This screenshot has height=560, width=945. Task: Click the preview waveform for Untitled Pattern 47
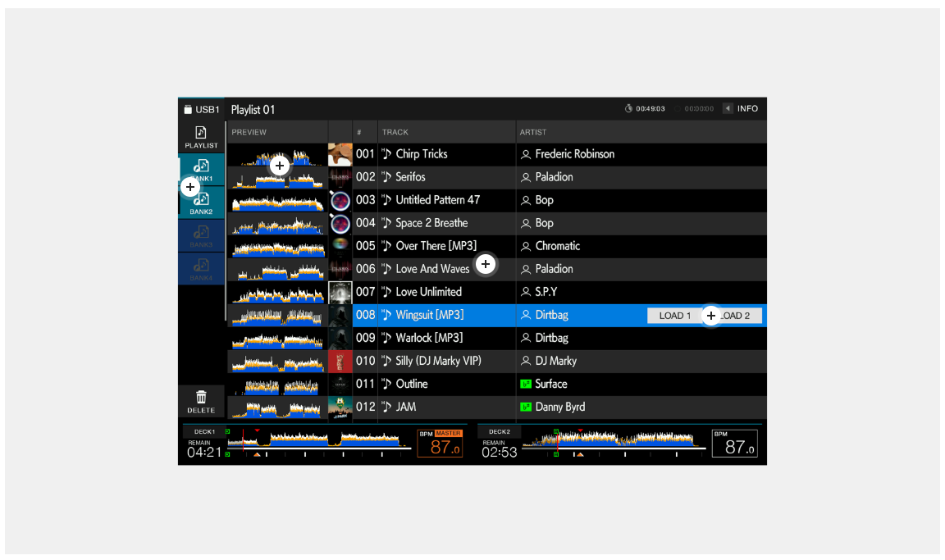(x=277, y=200)
